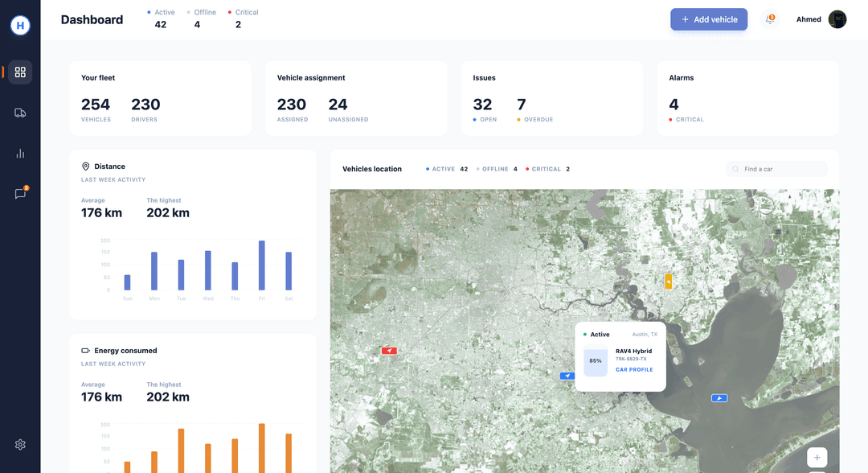Click the Add vehicle button
The height and width of the screenshot is (473, 868).
[x=709, y=19]
